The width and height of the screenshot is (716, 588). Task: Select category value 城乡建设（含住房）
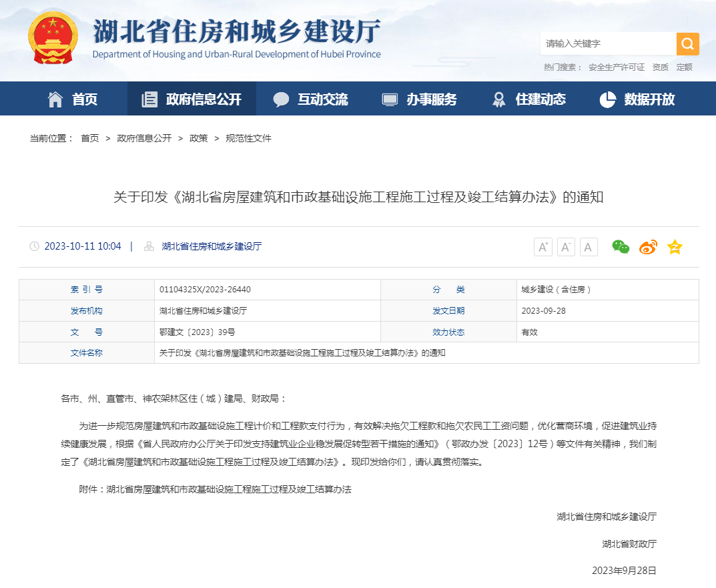pos(556,289)
